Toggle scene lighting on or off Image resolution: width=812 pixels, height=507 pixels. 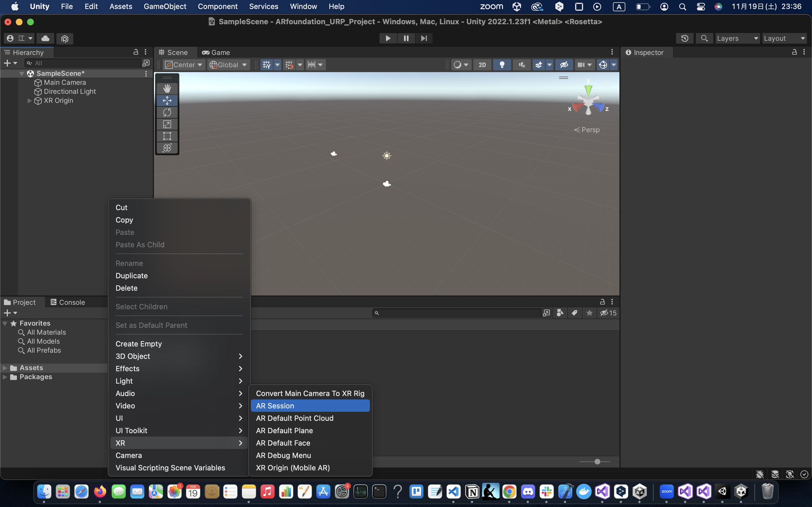502,65
